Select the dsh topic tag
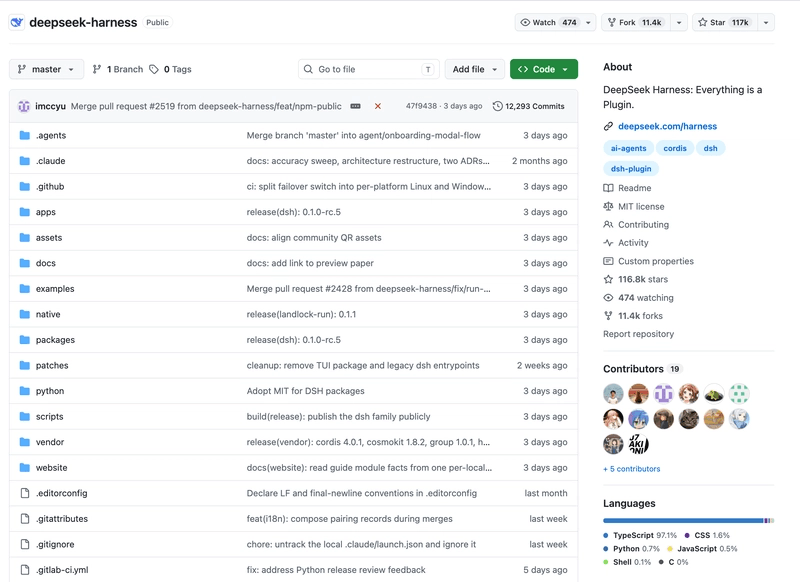 710,148
